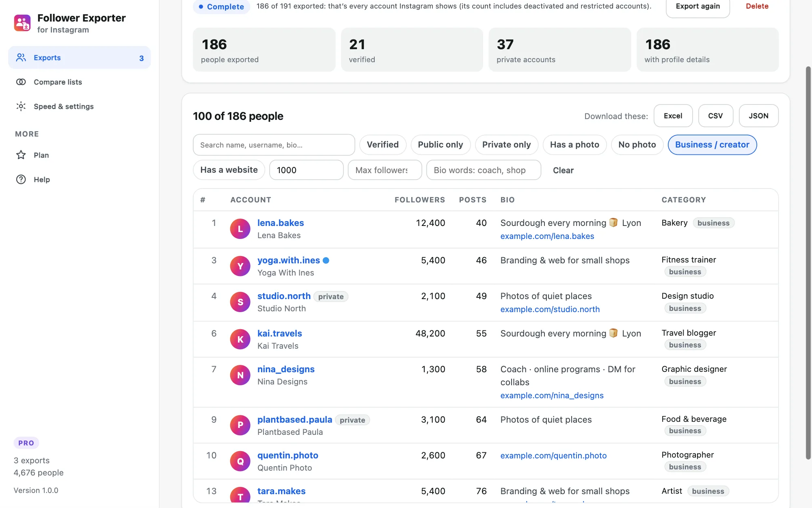The image size is (812, 508).
Task: Disable the Business / creator filter
Action: [x=712, y=145]
